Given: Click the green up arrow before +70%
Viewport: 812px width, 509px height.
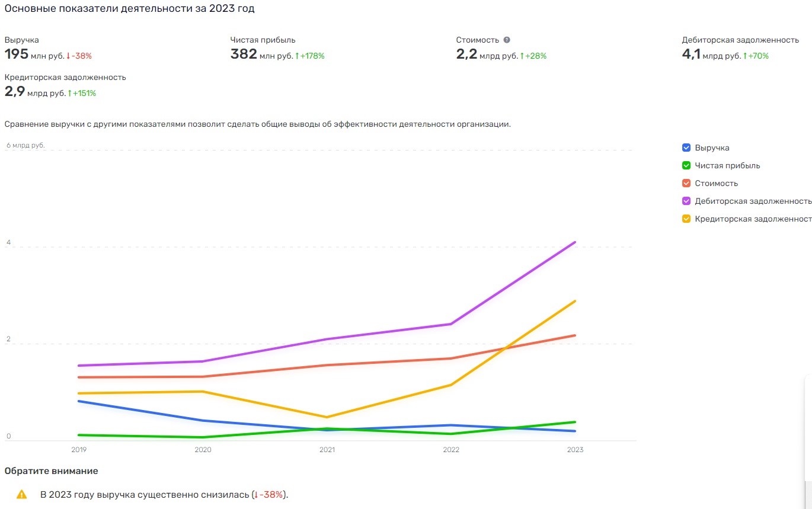Looking at the screenshot, I should pyautogui.click(x=745, y=56).
